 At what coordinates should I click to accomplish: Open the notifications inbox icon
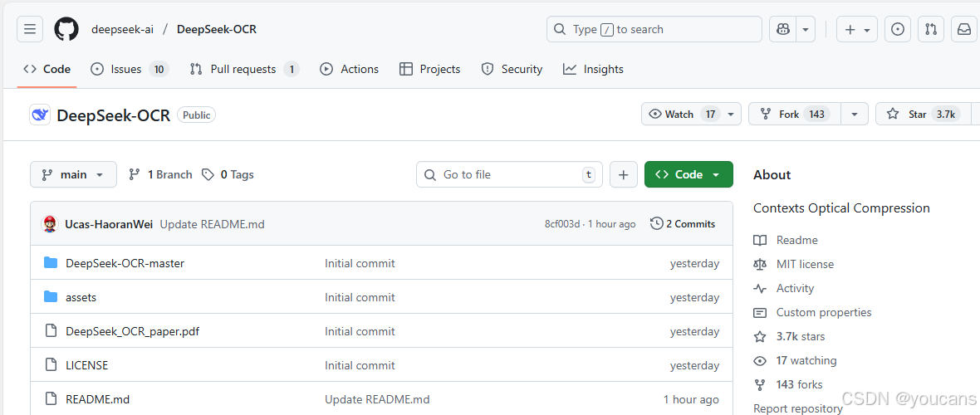[x=963, y=29]
